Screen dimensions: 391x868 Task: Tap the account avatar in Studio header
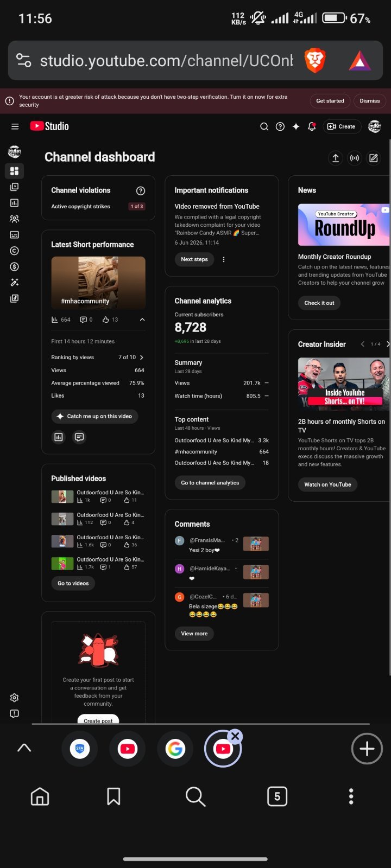(375, 126)
